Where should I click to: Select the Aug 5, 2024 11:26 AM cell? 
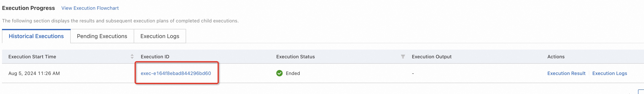pos(34,73)
